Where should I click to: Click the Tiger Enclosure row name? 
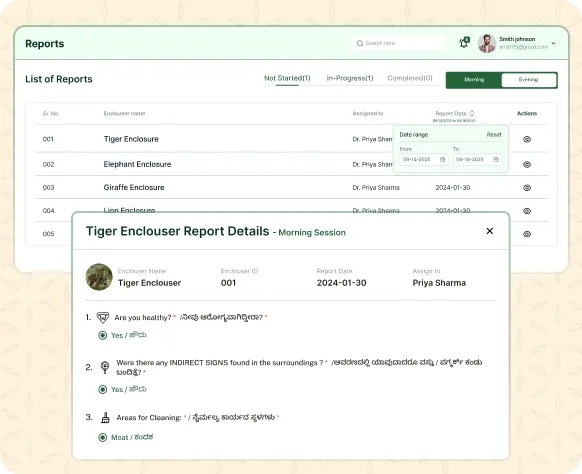click(131, 139)
